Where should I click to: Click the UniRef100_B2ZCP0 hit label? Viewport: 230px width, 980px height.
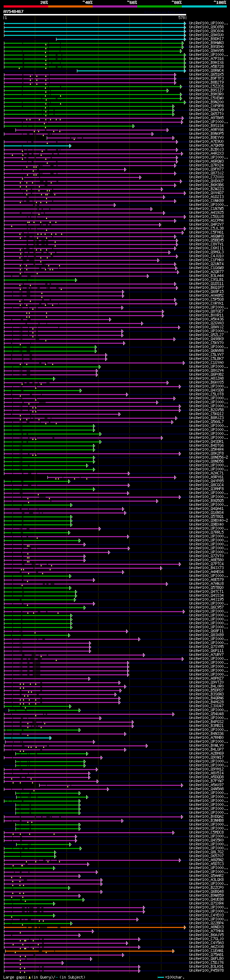tap(206, 887)
